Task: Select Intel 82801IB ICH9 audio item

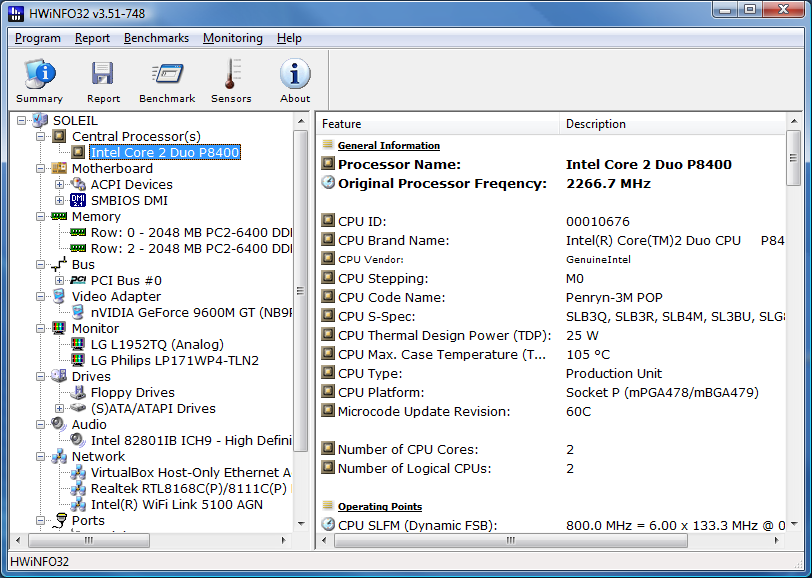Action: point(191,440)
